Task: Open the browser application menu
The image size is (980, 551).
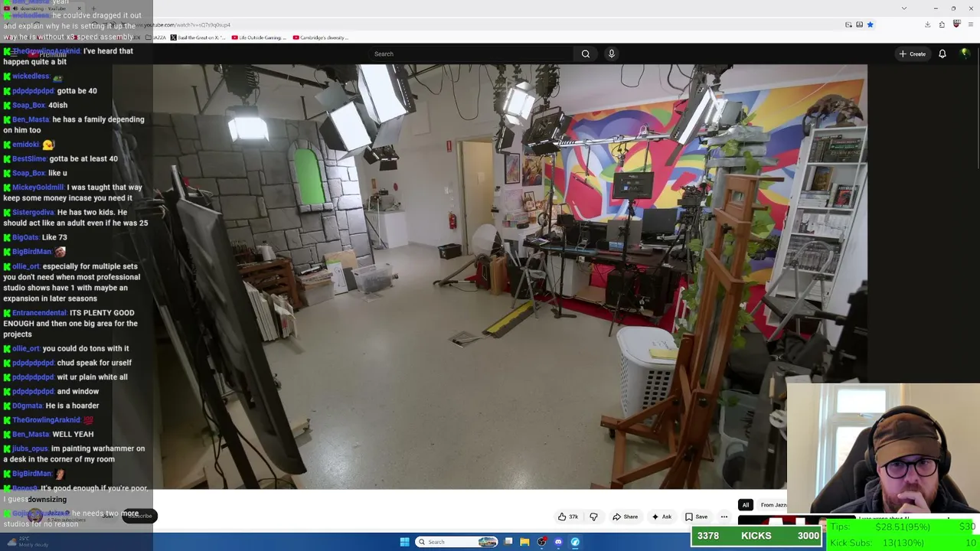Action: 971,24
